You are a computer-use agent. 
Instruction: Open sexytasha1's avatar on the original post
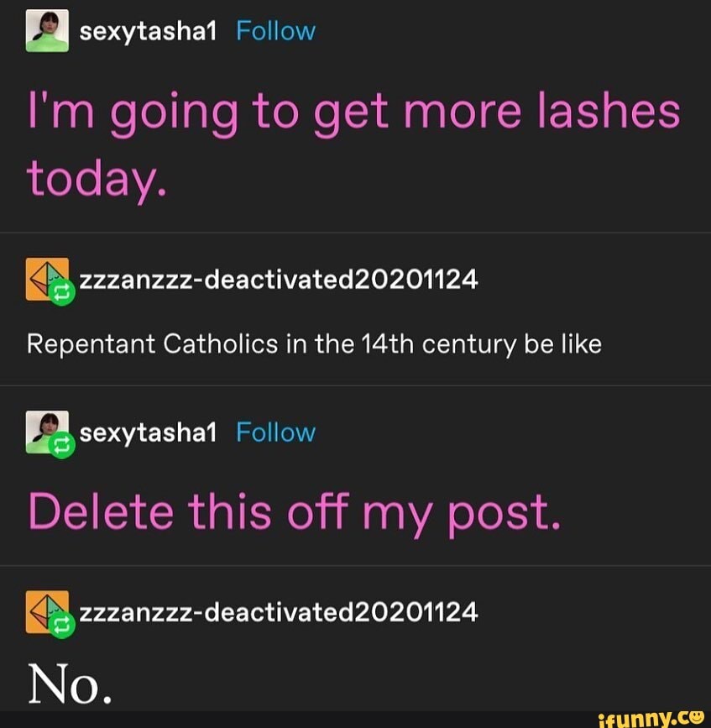[x=47, y=31]
